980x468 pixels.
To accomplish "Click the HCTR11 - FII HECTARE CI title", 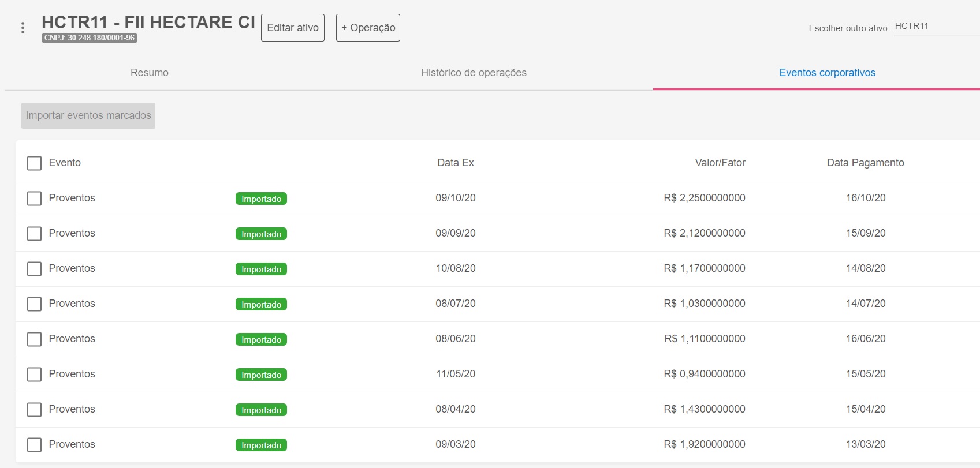I will click(x=148, y=22).
